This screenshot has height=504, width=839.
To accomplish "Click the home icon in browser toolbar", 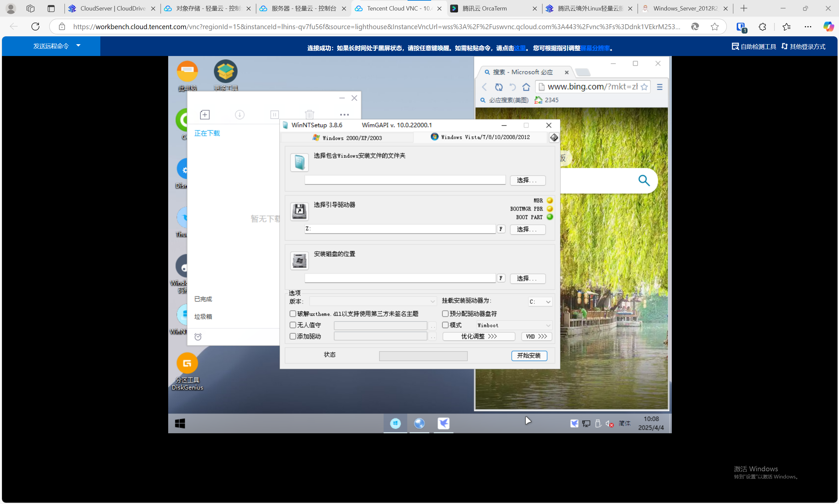I will pos(526,87).
